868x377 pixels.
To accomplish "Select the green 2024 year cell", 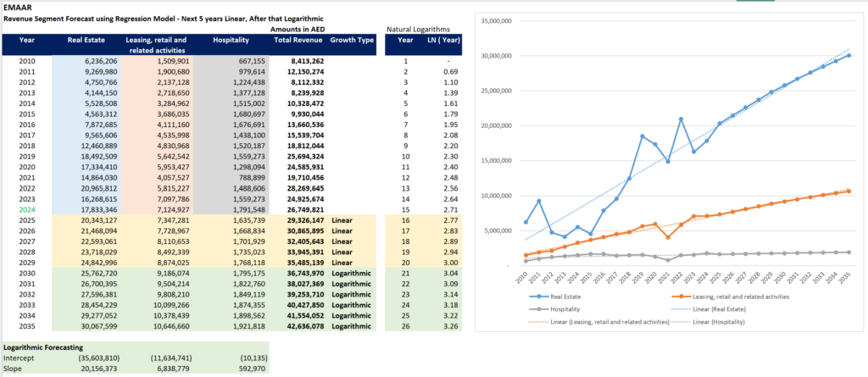I will pos(26,209).
